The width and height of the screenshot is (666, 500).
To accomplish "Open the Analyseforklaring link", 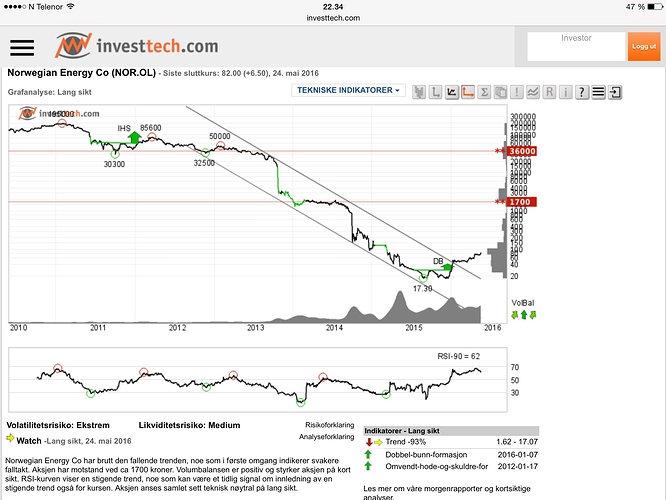I will pos(329,437).
